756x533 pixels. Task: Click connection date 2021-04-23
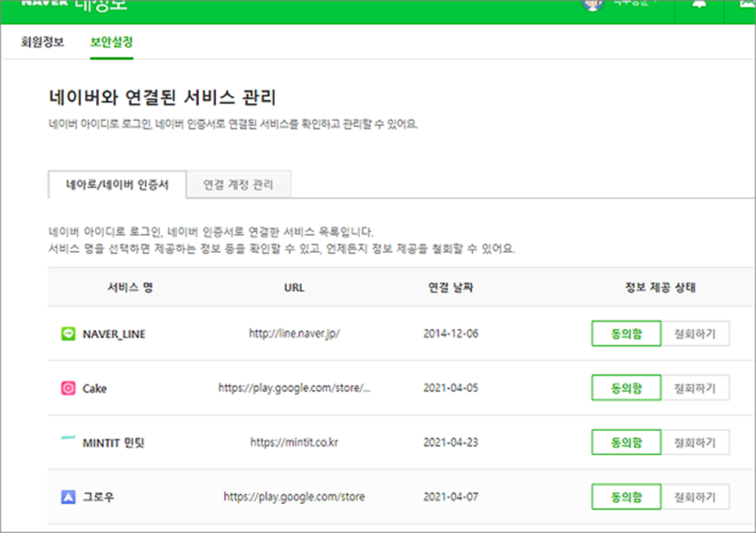pos(451,442)
